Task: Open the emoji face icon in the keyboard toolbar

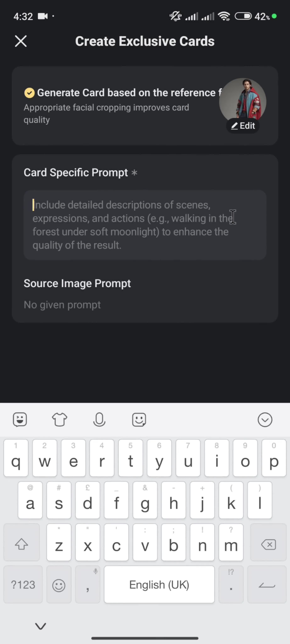Action: (x=139, y=419)
